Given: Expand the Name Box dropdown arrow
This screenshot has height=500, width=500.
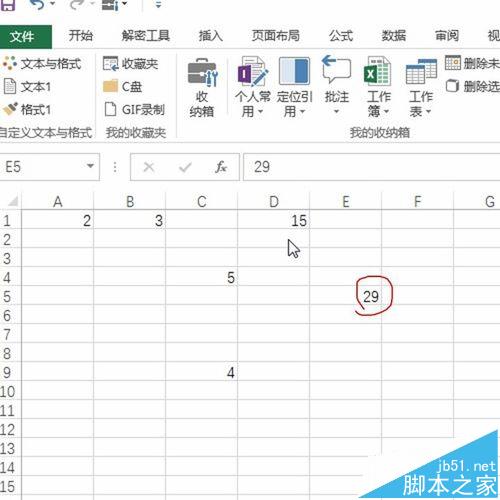Looking at the screenshot, I should (x=90, y=166).
